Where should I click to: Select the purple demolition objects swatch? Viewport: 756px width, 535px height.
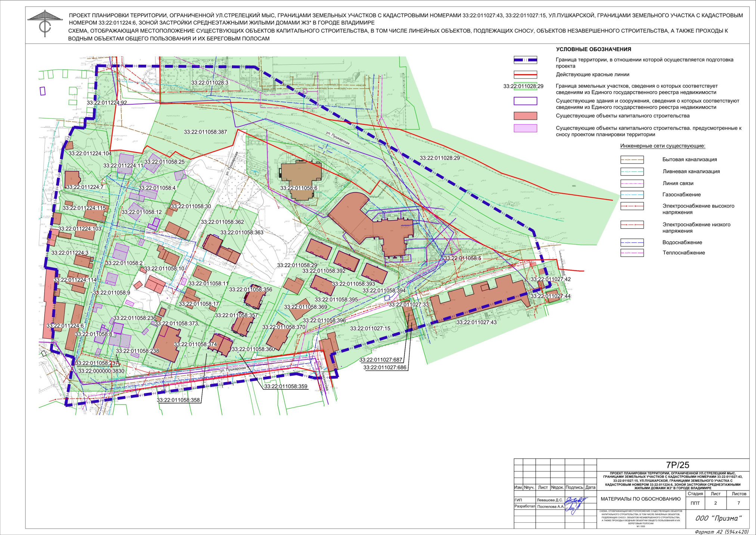[525, 129]
